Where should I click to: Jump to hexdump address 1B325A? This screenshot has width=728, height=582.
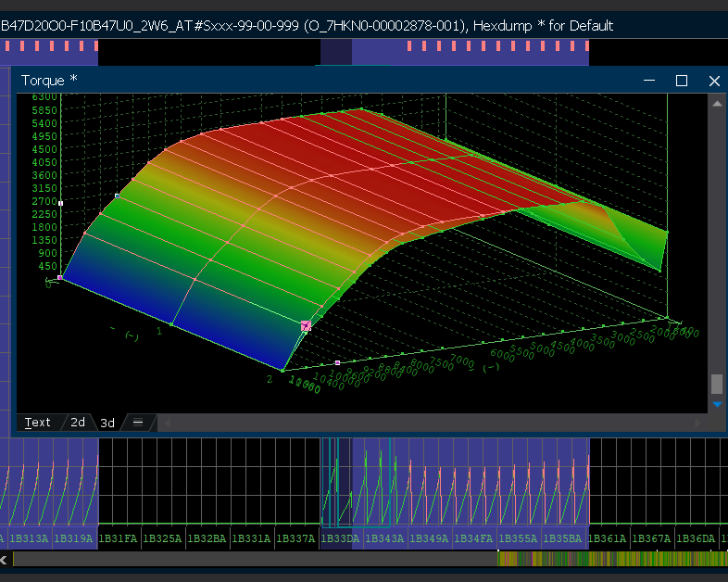[163, 538]
